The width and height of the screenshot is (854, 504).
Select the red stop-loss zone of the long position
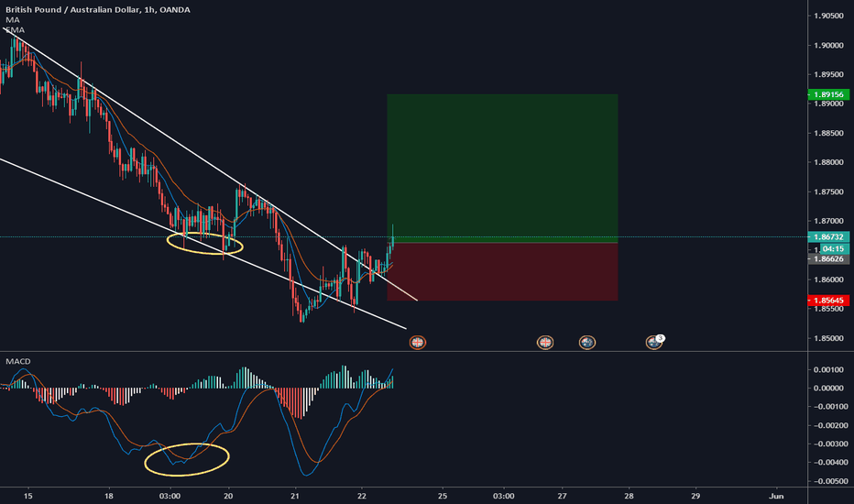coord(502,271)
